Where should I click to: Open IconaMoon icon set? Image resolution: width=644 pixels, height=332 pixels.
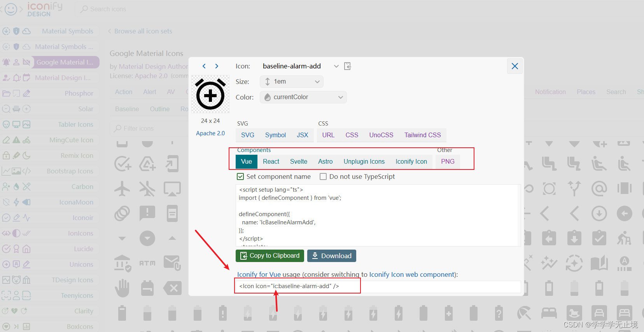click(50, 202)
